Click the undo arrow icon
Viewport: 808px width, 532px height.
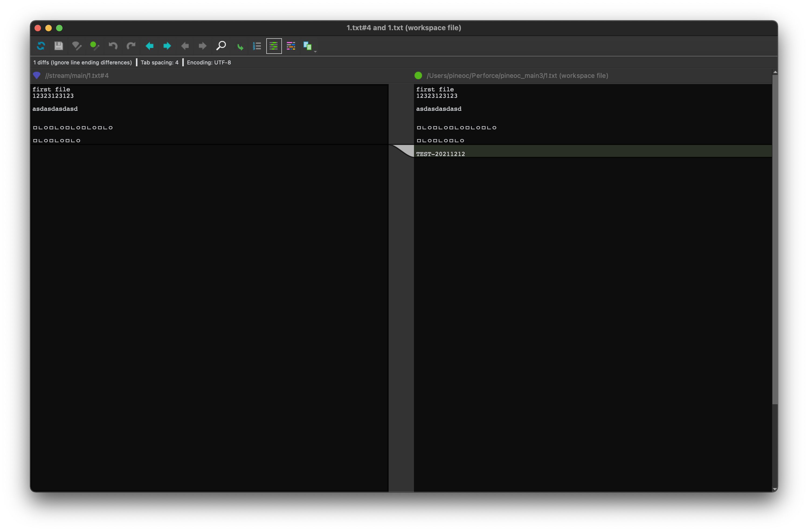pyautogui.click(x=112, y=46)
